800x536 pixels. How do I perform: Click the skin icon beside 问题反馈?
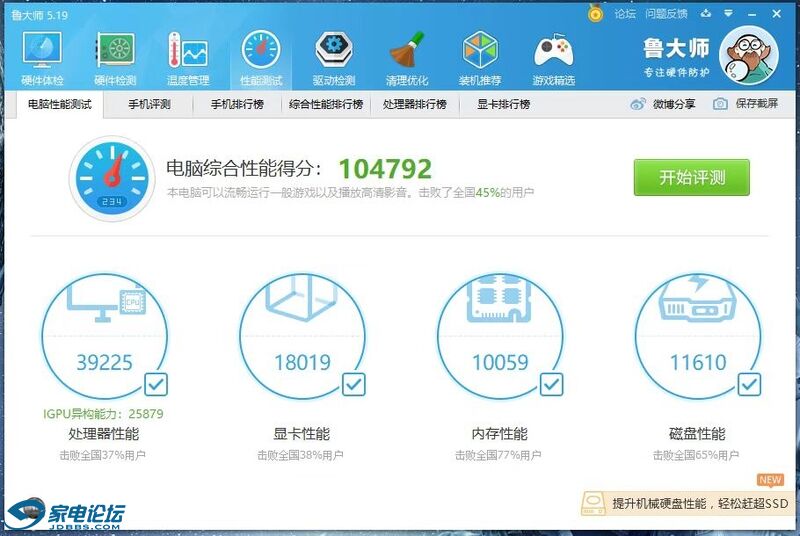(x=706, y=13)
